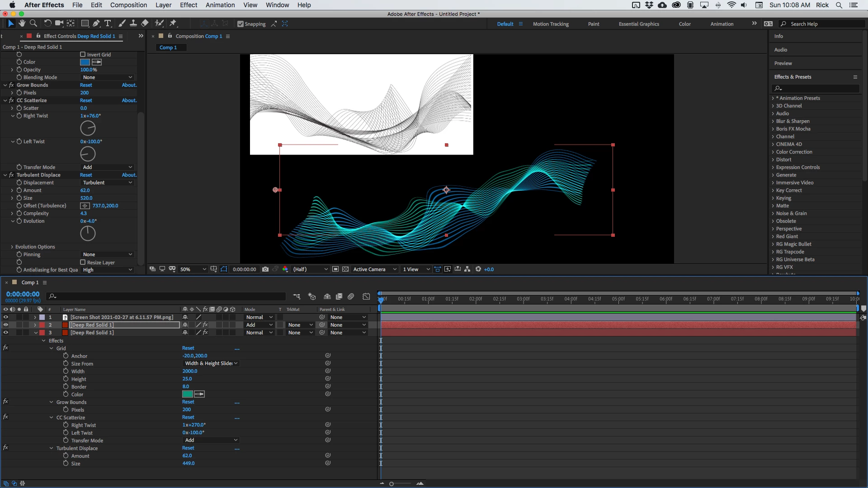Toggle the Snapping checkbox
This screenshot has height=488, width=868.
(x=241, y=24)
